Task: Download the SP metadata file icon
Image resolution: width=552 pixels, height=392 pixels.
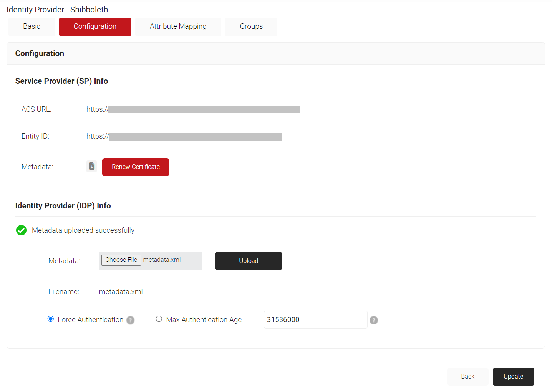Action: click(92, 166)
